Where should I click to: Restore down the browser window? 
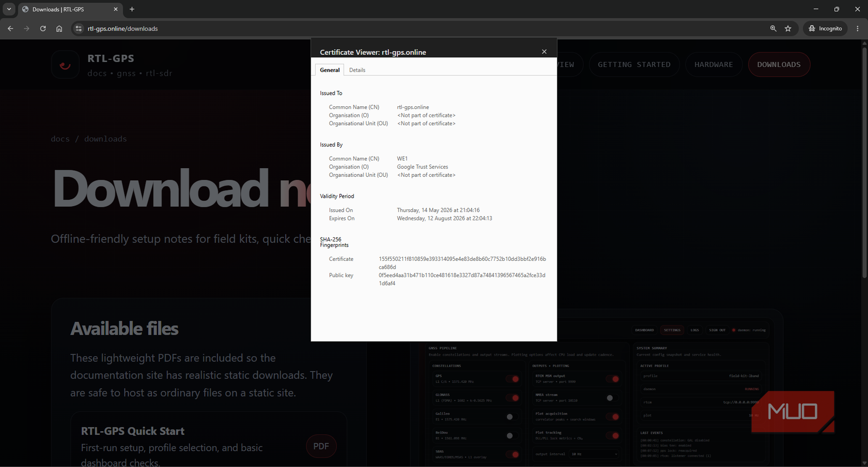coord(836,9)
